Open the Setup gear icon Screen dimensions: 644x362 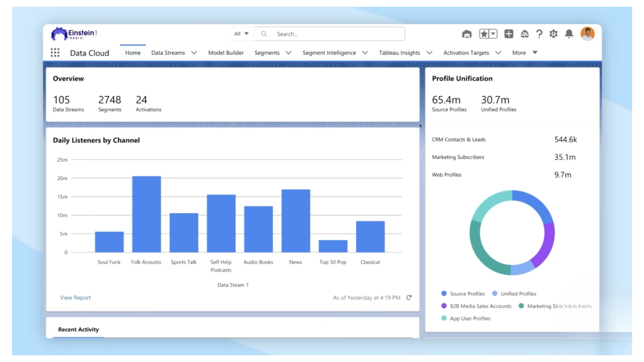click(x=553, y=34)
